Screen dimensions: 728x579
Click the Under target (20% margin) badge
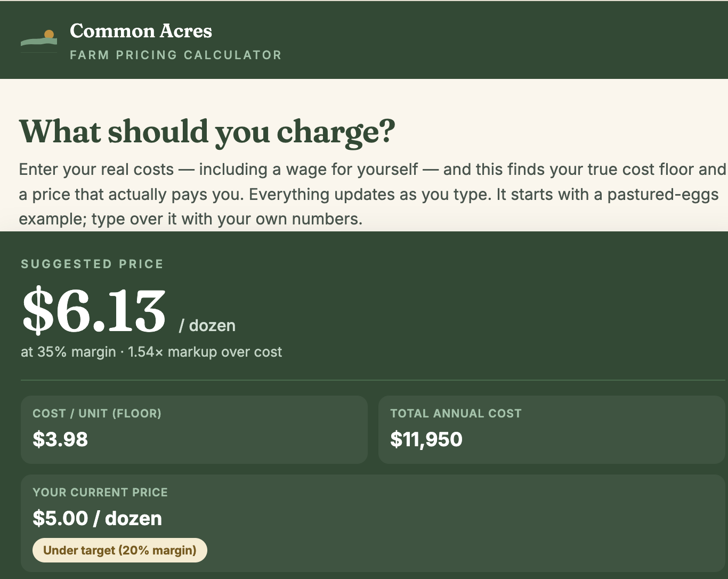pyautogui.click(x=120, y=550)
